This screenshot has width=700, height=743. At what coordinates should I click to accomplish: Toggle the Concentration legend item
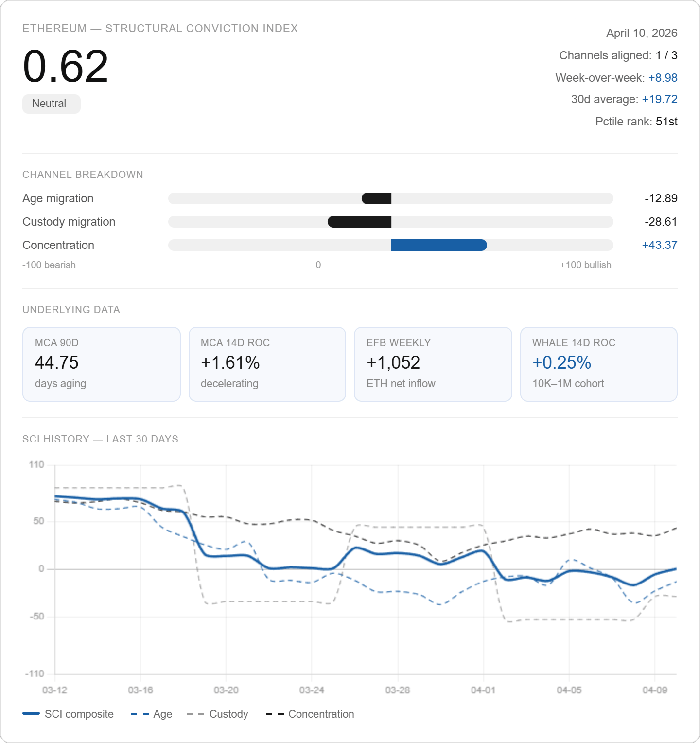[310, 714]
